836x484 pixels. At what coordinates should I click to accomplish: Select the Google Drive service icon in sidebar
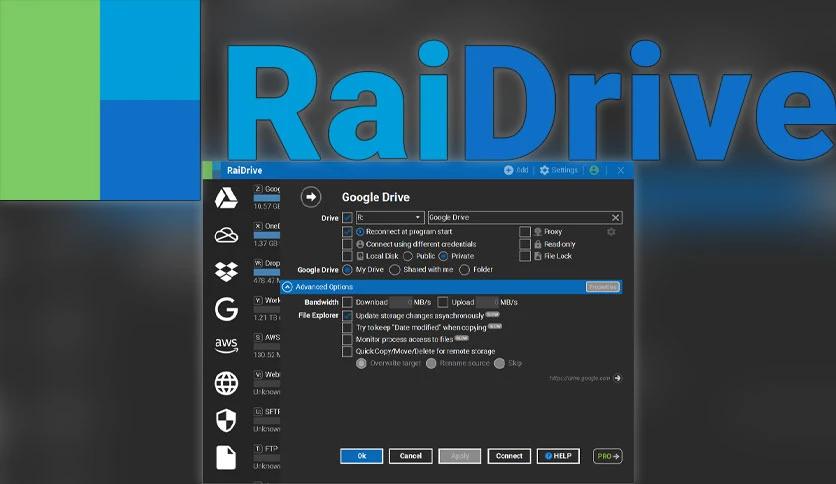[226, 198]
